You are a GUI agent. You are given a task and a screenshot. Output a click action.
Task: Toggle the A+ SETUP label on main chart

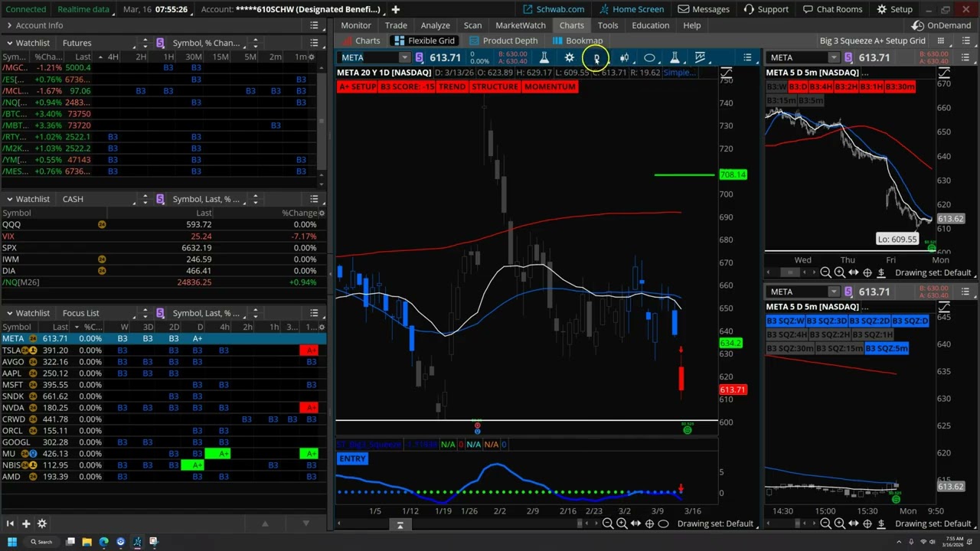358,86
